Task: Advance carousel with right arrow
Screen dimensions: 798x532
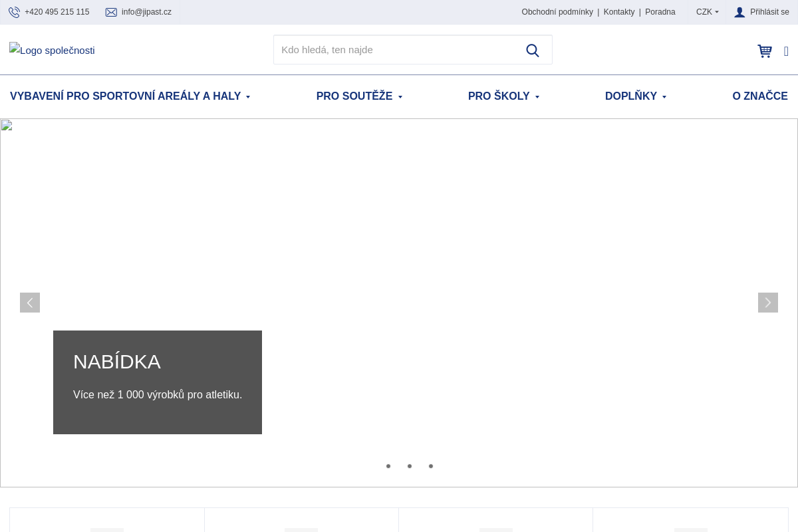Action: tap(767, 303)
